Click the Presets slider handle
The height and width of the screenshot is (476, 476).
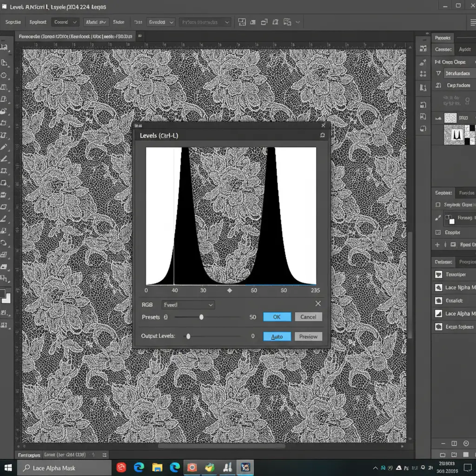pos(201,317)
